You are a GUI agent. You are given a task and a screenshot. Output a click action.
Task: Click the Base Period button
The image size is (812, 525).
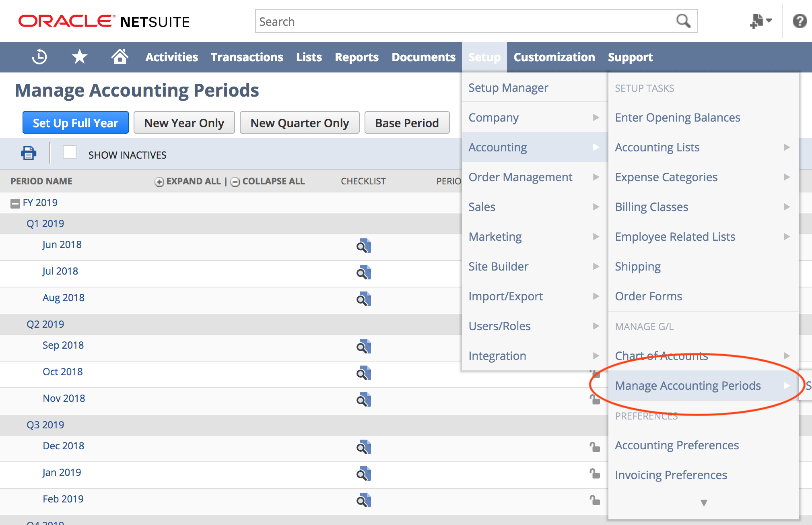coord(407,122)
